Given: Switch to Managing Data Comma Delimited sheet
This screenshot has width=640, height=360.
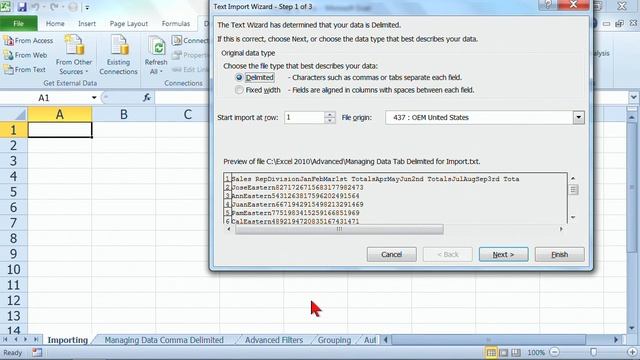Looking at the screenshot, I should pyautogui.click(x=164, y=340).
